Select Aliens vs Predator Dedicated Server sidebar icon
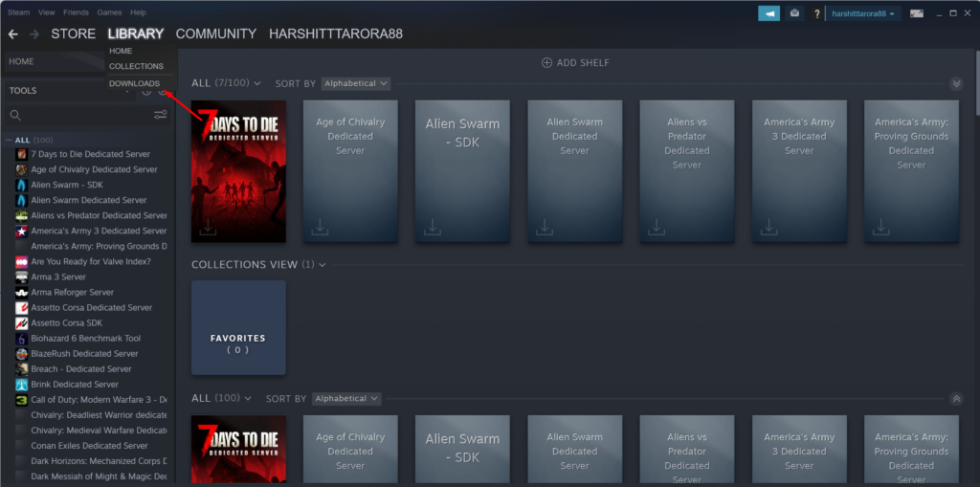 (22, 215)
